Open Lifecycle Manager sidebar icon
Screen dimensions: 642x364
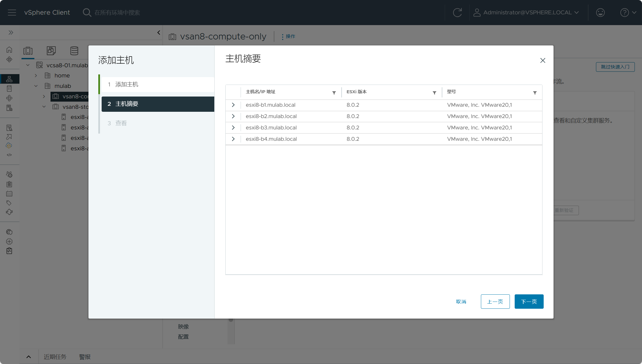pos(9,212)
